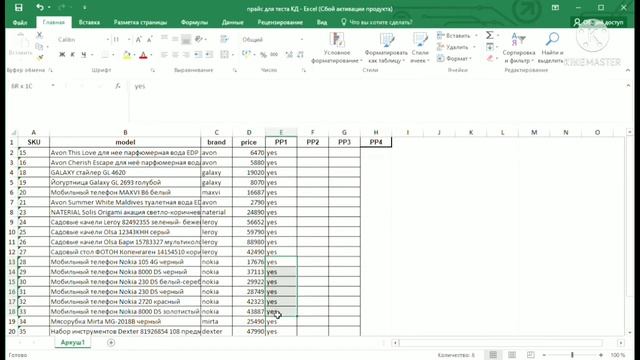Viewport: 640px width, 360px height.
Task: Click the Align text right icon
Action: click(x=186, y=54)
